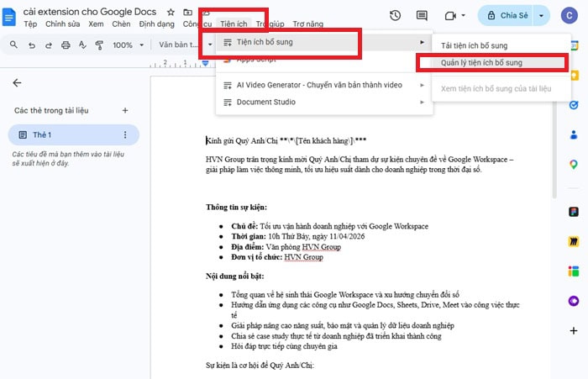
Task: Select the paint format roller icon
Action: [x=98, y=45]
